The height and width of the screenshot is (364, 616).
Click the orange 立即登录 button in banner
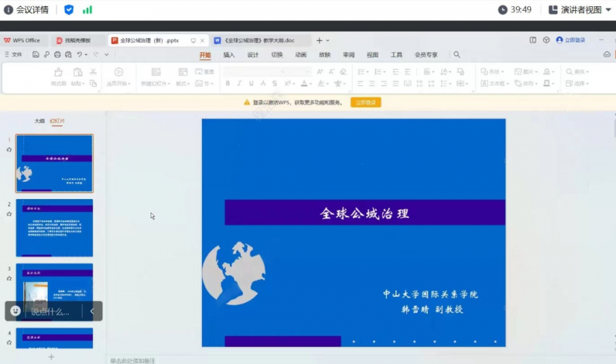click(x=365, y=102)
